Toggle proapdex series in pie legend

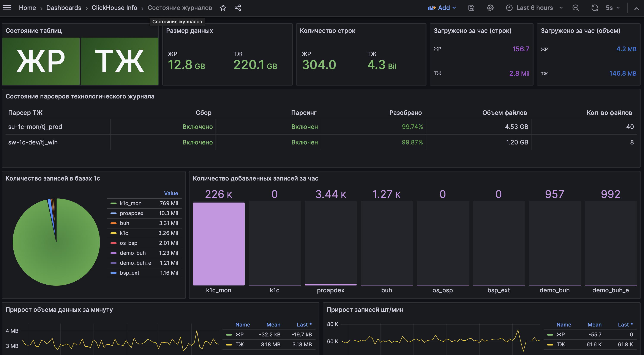pyautogui.click(x=131, y=213)
